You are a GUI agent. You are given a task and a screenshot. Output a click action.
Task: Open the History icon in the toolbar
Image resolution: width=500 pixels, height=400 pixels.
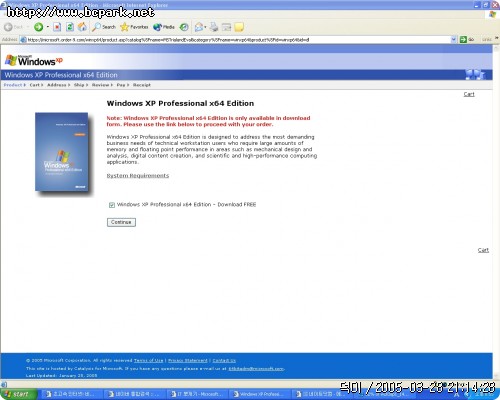click(x=184, y=27)
